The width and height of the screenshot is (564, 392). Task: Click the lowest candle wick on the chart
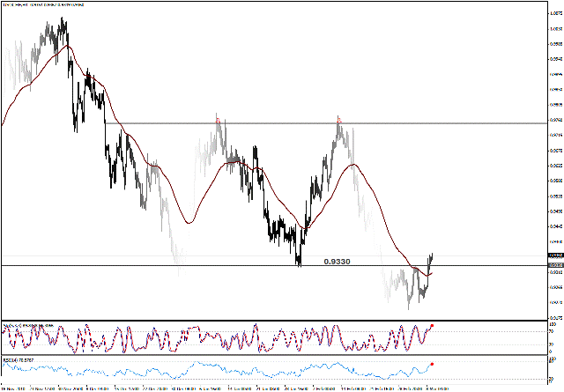click(x=409, y=308)
